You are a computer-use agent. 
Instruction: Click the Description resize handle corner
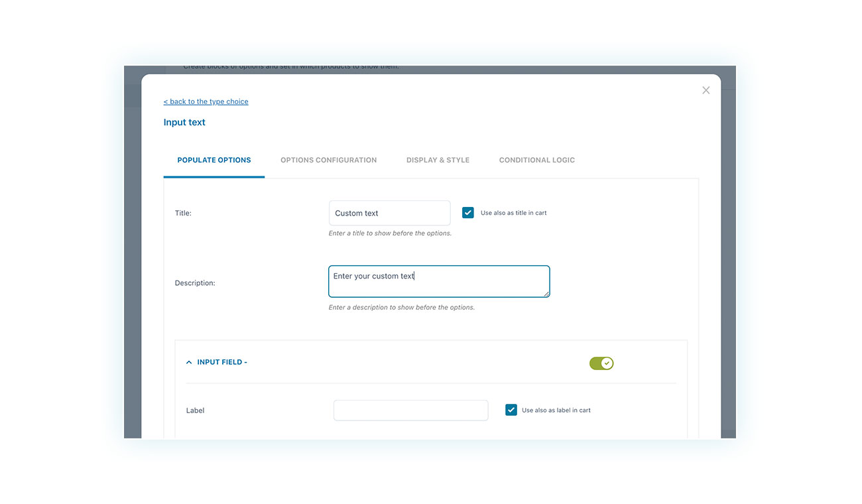click(x=546, y=294)
